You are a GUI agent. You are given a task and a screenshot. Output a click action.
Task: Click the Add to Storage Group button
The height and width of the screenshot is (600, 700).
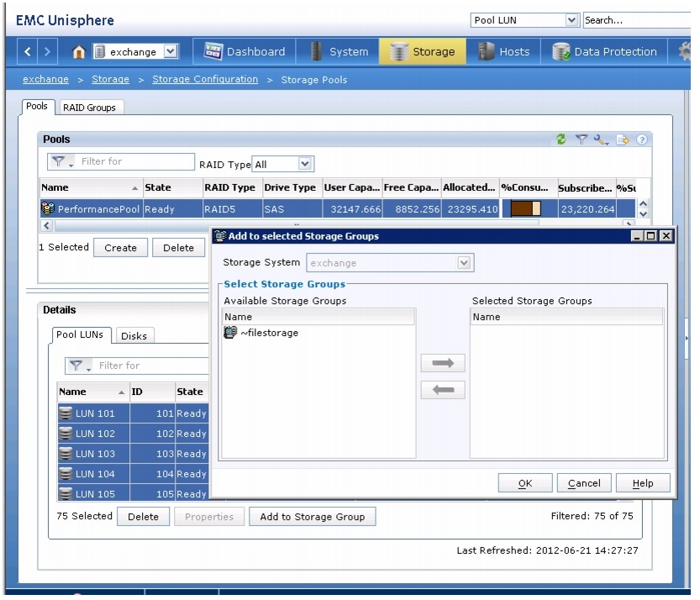pos(313,517)
